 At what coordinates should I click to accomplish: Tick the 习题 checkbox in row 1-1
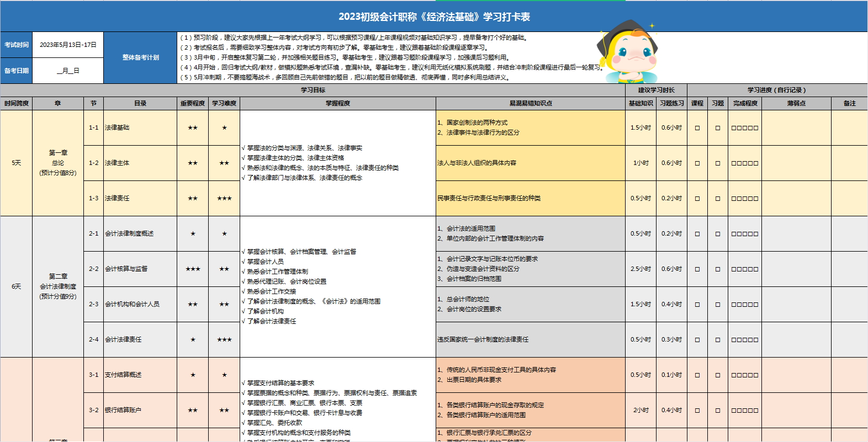[x=718, y=128]
